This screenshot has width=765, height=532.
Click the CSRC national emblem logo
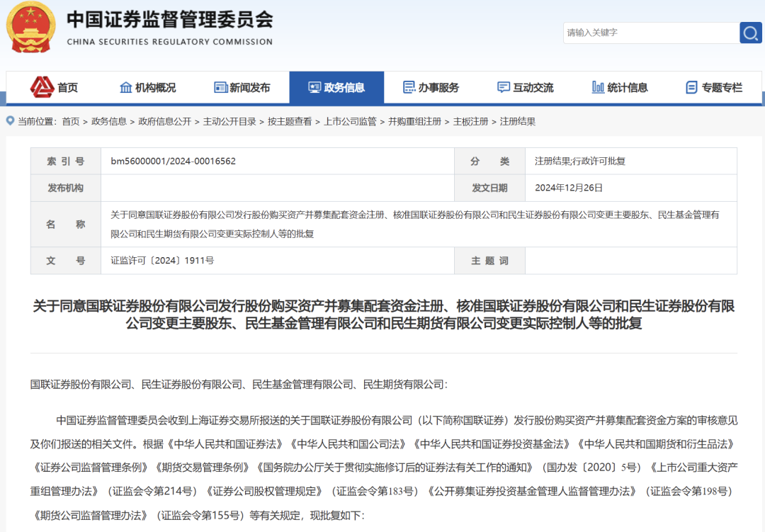[x=30, y=27]
